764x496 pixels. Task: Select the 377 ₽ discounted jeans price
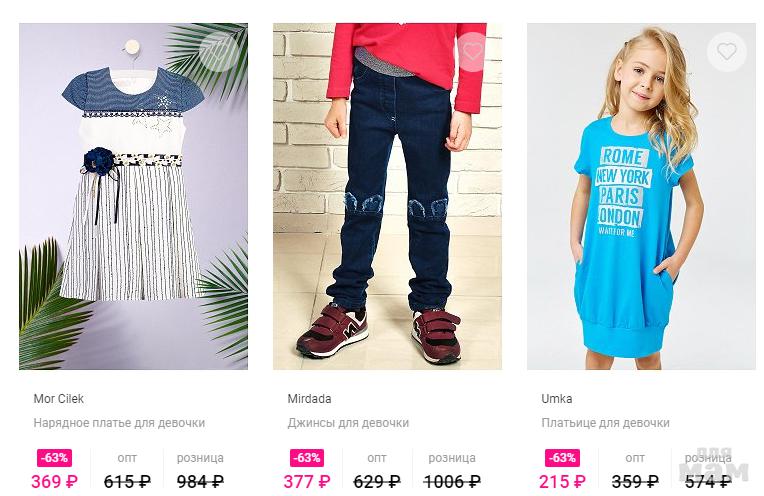point(307,482)
